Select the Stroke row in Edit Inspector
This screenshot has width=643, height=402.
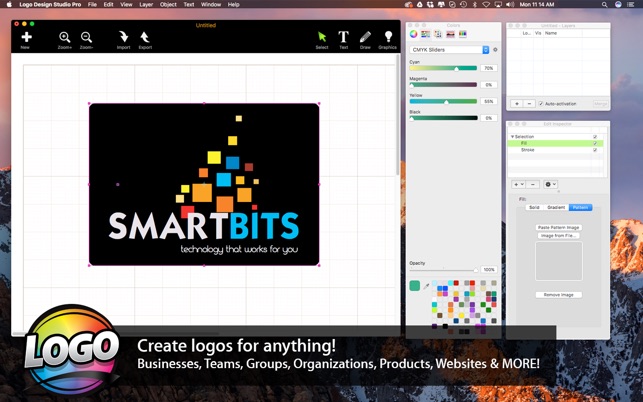click(x=555, y=150)
